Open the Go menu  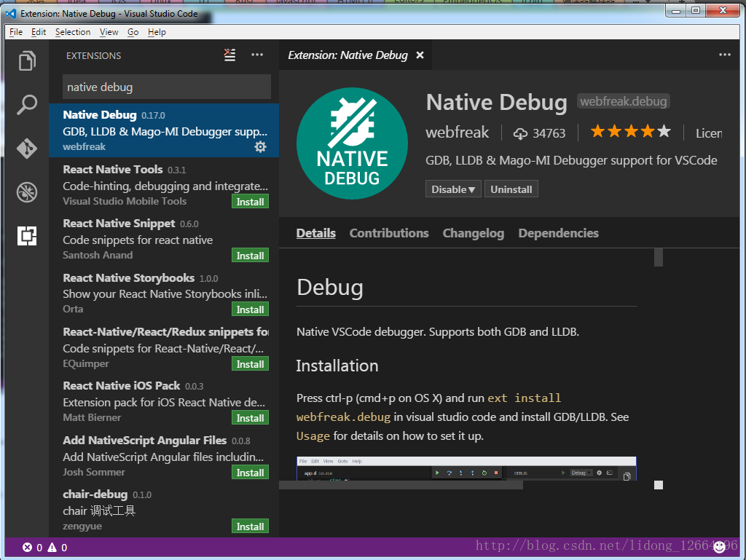pos(133,32)
